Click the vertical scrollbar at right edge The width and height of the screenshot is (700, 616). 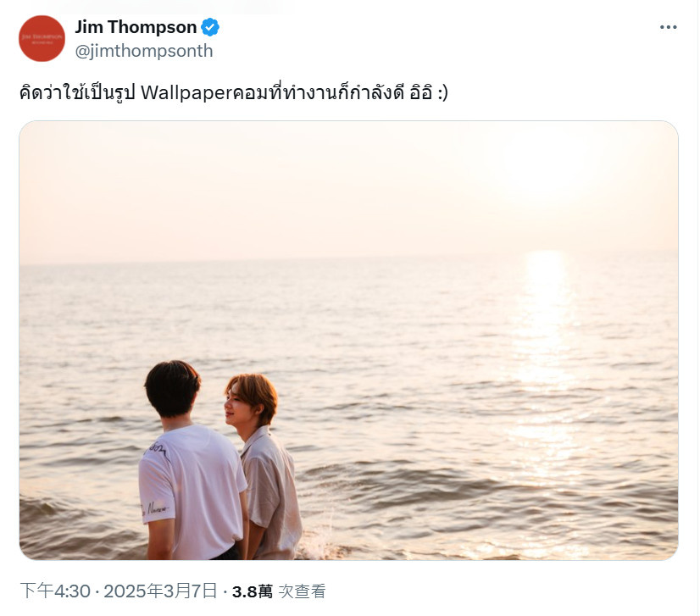697,308
